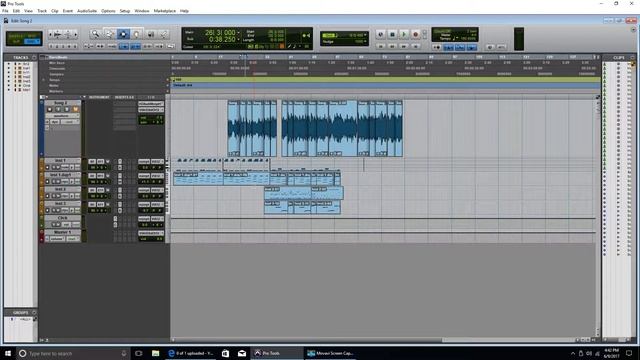Open the Options menu

pyautogui.click(x=108, y=11)
